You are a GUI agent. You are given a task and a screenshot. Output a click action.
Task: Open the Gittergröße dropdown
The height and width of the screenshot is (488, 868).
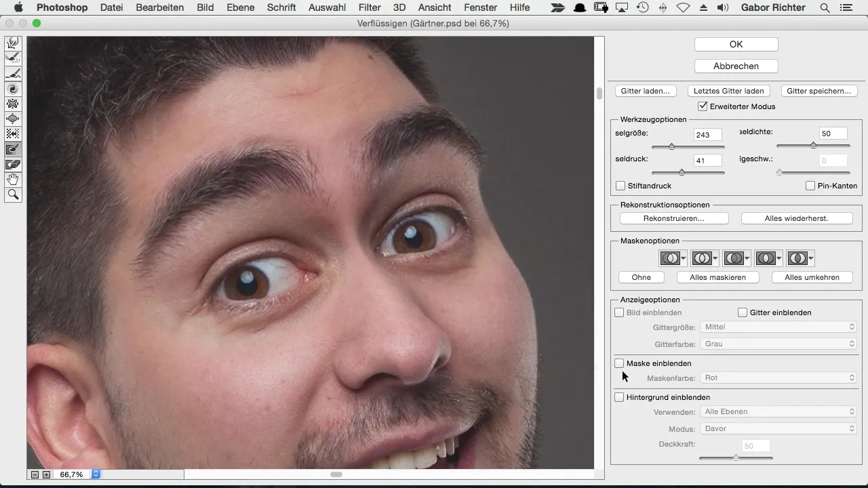pyautogui.click(x=778, y=327)
